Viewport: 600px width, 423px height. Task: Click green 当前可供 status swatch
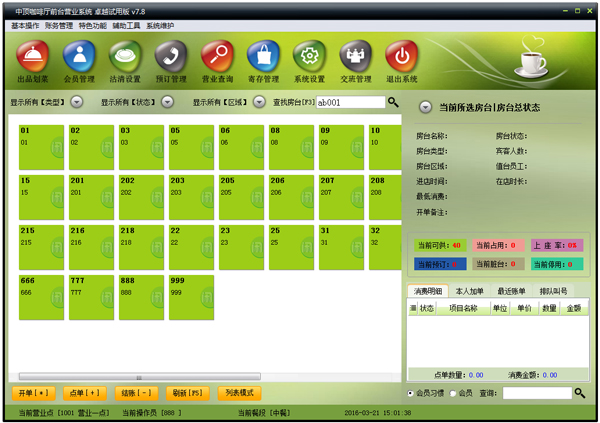click(440, 245)
